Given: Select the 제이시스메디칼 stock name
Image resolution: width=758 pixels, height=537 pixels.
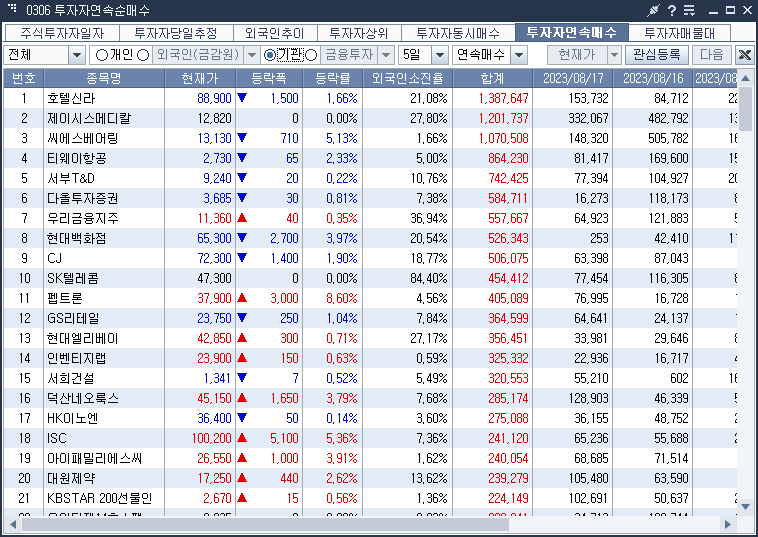Looking at the screenshot, I should 89,118.
